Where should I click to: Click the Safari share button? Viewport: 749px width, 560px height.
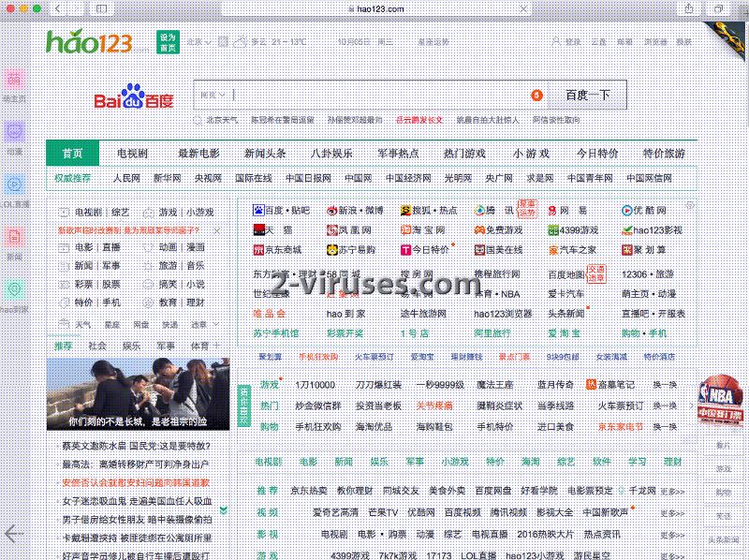688,8
